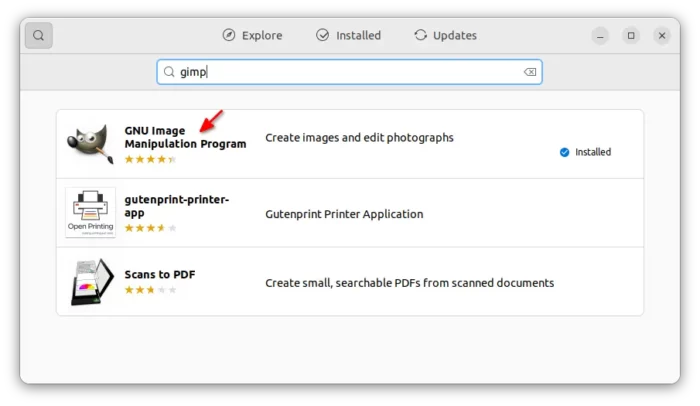Maximize the software window
Viewport: 700px width, 406px height.
tap(631, 36)
